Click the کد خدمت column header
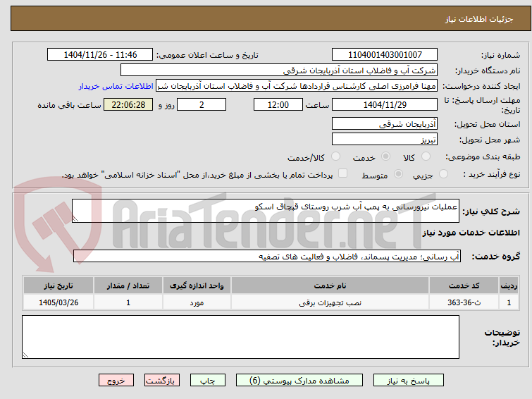This screenshot has width=532, height=399. coord(464,286)
